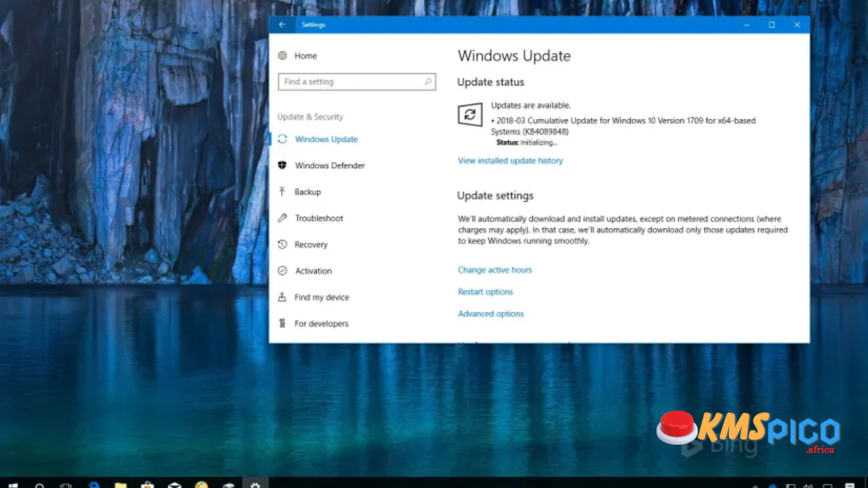Image resolution: width=868 pixels, height=488 pixels.
Task: Click the magnifier icon in the search box
Action: tap(428, 81)
